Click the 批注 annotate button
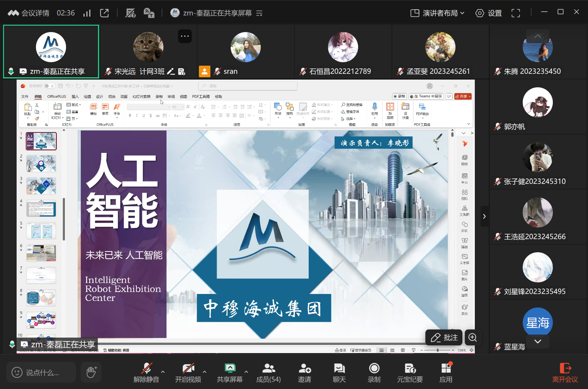The image size is (588, 389). click(444, 338)
